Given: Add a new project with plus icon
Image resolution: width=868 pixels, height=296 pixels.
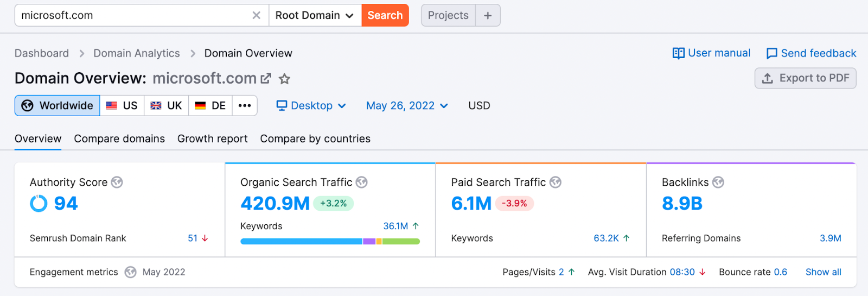Looking at the screenshot, I should [488, 15].
